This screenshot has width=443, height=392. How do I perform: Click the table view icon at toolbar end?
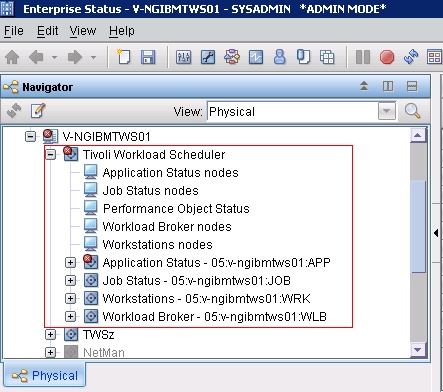tap(434, 57)
